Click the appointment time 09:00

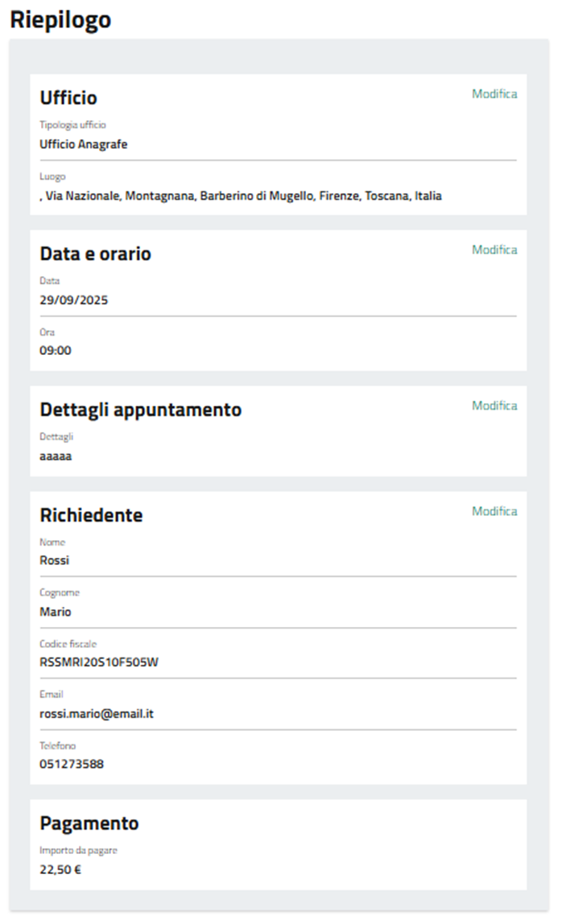[x=56, y=351]
